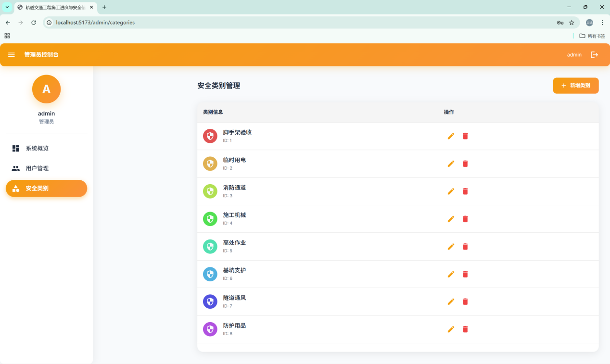Click the logout icon beside admin

point(595,54)
